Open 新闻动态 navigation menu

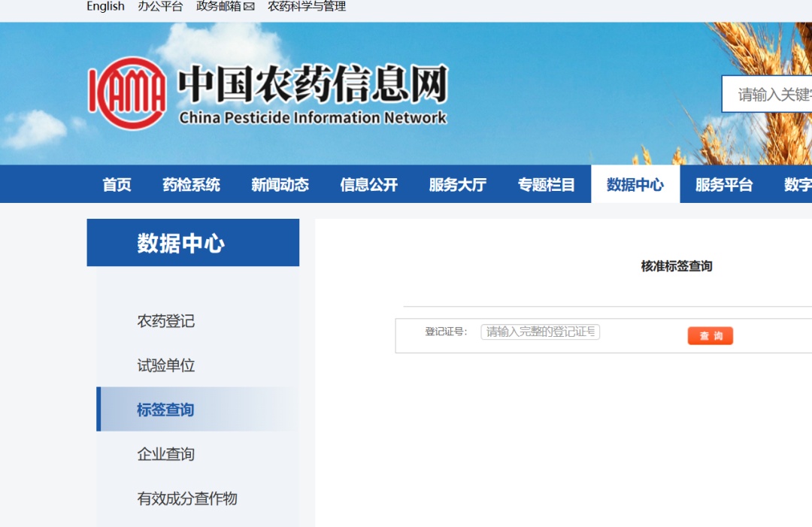(x=280, y=185)
